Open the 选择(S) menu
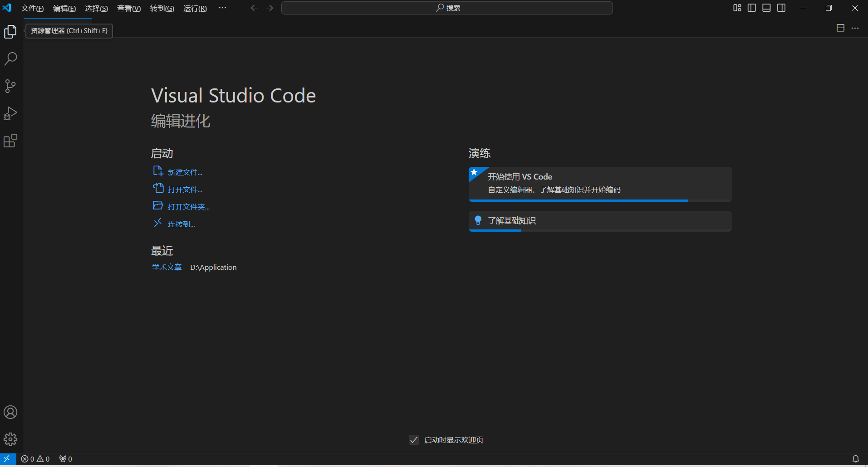The height and width of the screenshot is (467, 868). pyautogui.click(x=96, y=8)
